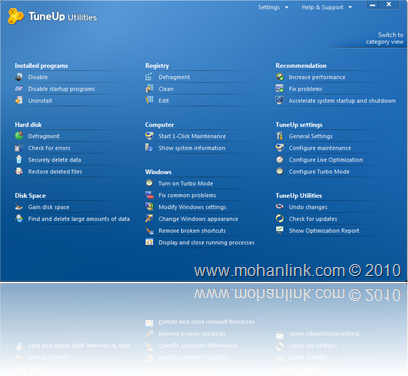This screenshot has width=408, height=376.
Task: Click the Remove broken shortcuts icon
Action: (149, 230)
